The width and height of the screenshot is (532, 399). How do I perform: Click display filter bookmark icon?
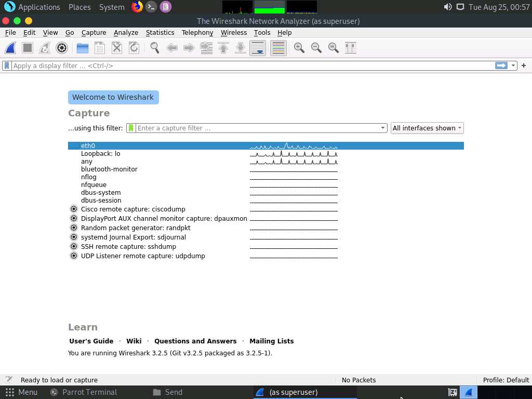click(7, 65)
